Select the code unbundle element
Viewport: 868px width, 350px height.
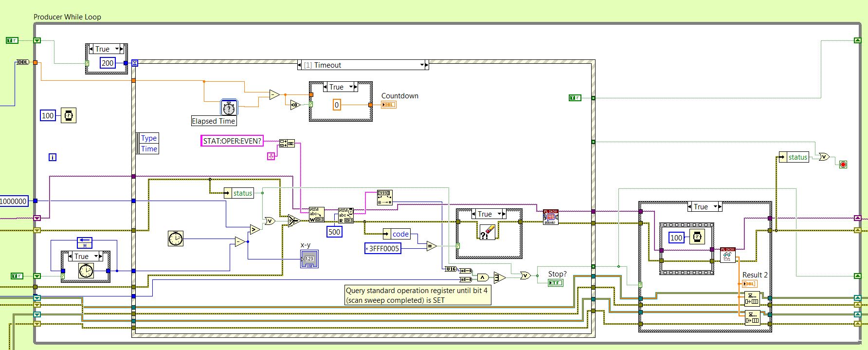point(397,234)
